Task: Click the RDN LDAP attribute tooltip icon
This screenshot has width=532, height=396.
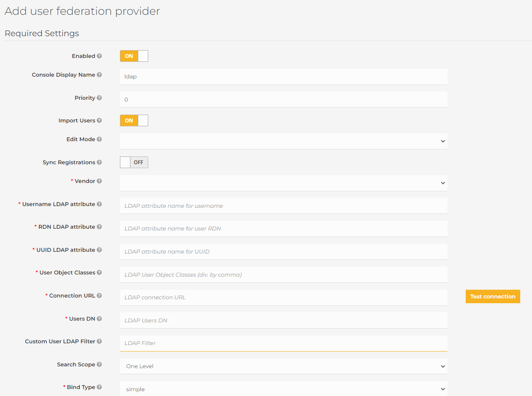Action: click(x=99, y=227)
